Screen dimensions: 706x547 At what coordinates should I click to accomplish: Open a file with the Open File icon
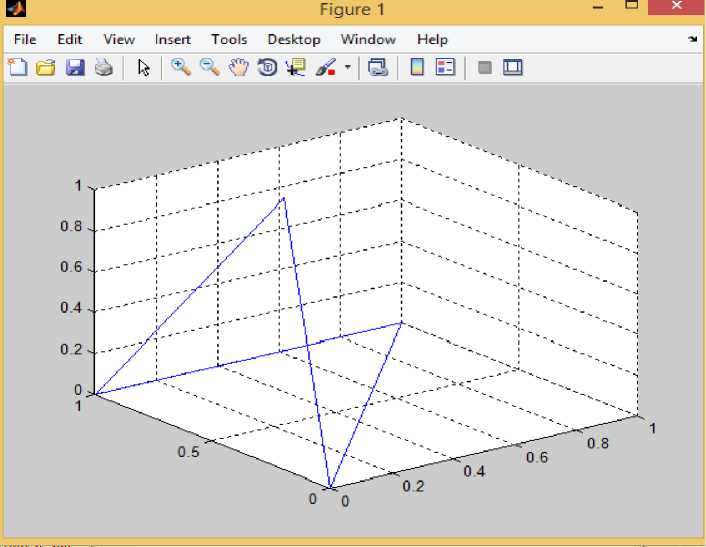45,68
